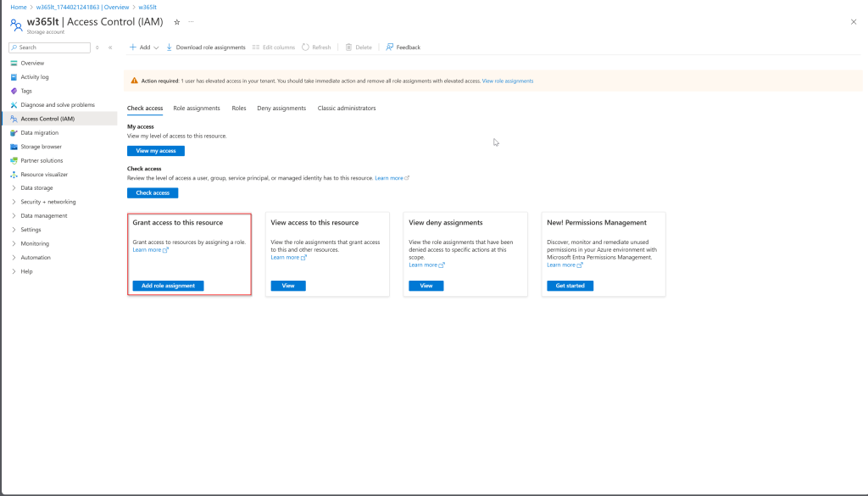Click the Check access button
This screenshot has width=868, height=496.
point(153,192)
